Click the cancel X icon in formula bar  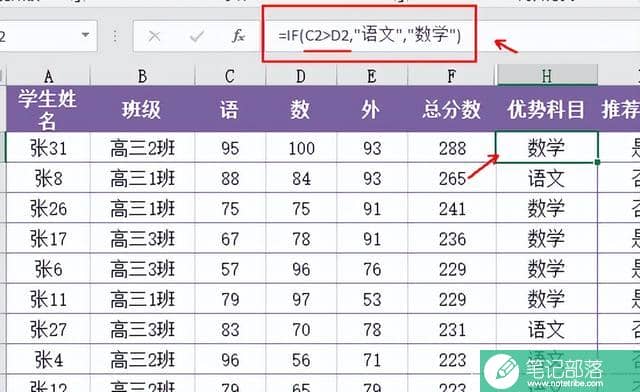(154, 36)
